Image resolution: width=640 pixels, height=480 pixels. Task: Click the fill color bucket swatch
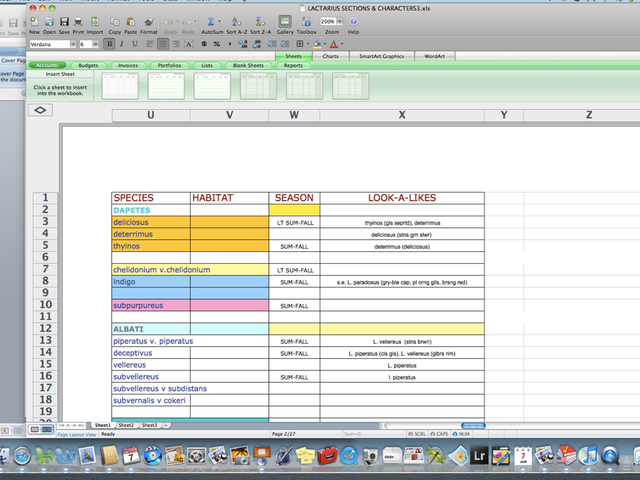pos(317,44)
